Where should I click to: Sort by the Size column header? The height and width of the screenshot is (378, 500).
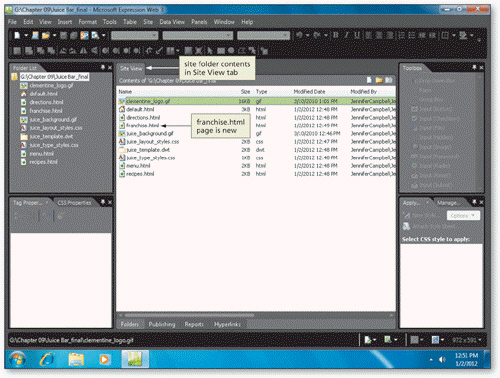coord(245,91)
